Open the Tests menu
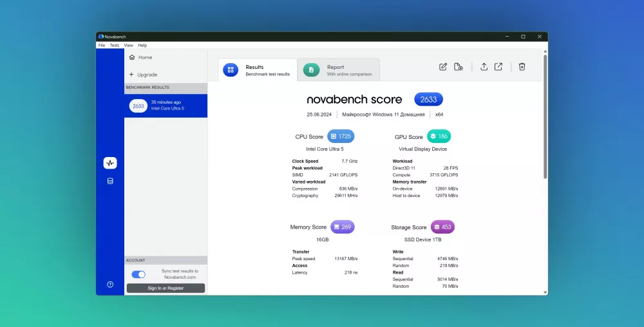Screen dimensions: 644x327 tap(115, 45)
